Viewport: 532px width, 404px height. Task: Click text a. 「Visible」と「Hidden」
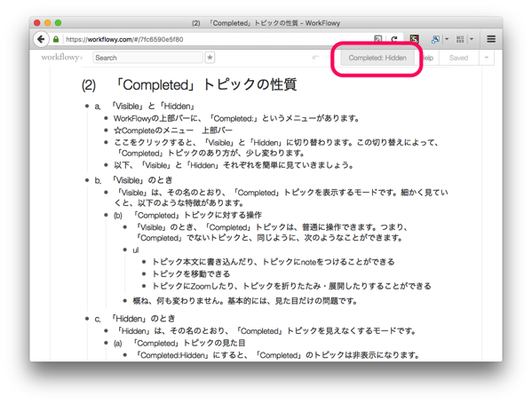point(145,107)
